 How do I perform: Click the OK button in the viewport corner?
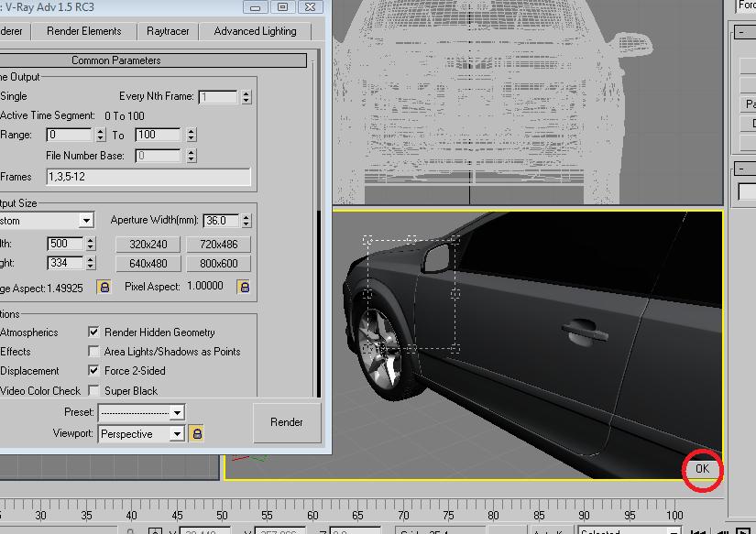coord(702,468)
